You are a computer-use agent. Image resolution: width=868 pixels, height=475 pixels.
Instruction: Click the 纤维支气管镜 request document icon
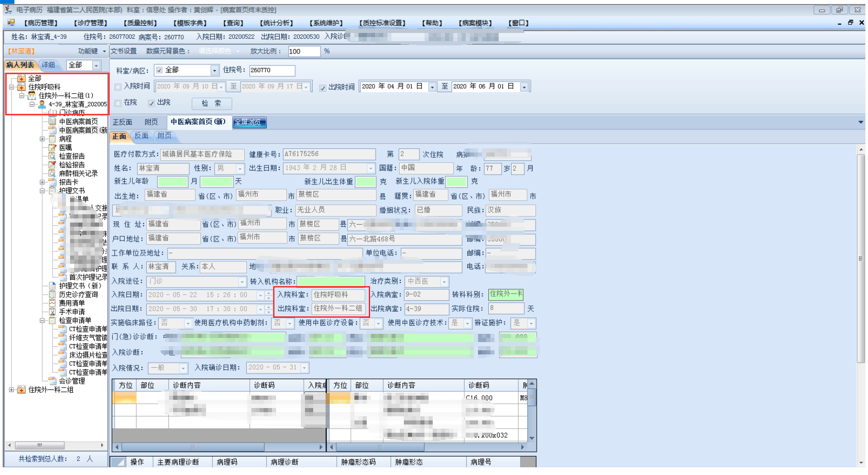coord(63,337)
